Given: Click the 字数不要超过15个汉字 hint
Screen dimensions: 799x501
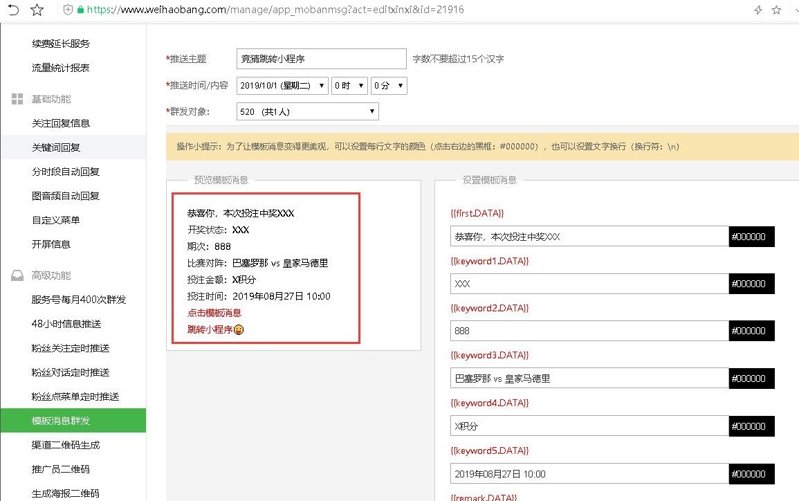Looking at the screenshot, I should [458, 59].
